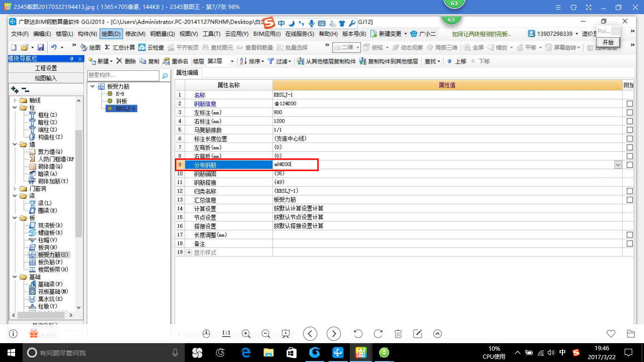This screenshot has width=644, height=362.
Task: Collapse the 板受力筋 tree root node
Action: [x=91, y=87]
